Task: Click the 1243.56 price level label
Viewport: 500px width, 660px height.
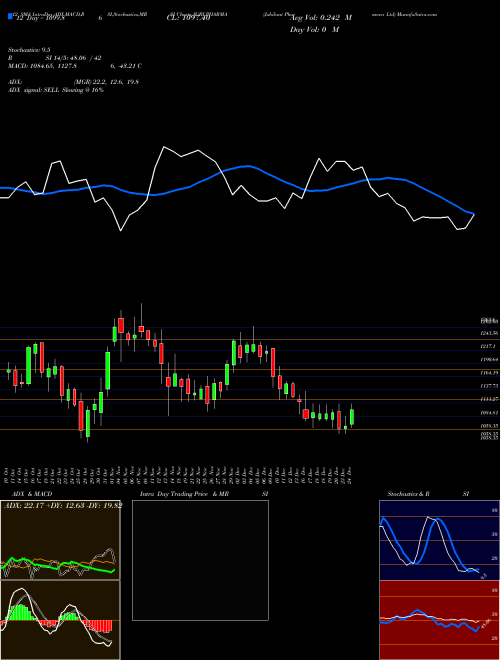Action: click(489, 333)
